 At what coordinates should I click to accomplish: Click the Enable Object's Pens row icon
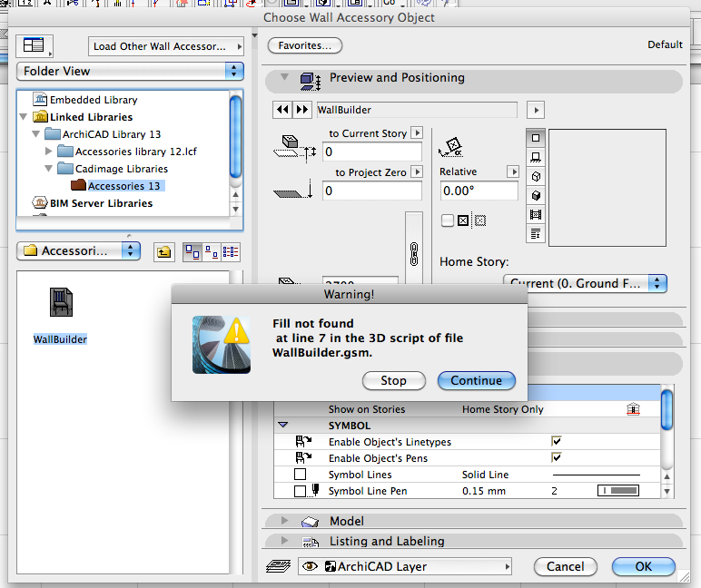click(303, 457)
